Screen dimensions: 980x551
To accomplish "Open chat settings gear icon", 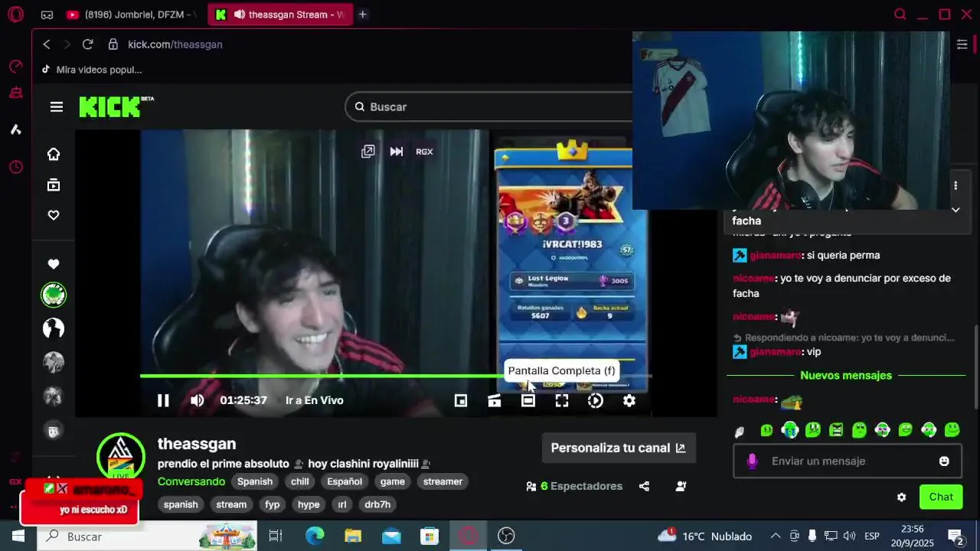I will pyautogui.click(x=901, y=497).
